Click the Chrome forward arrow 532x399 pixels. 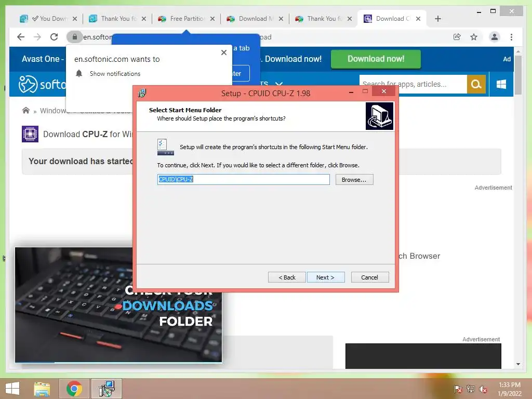click(37, 37)
